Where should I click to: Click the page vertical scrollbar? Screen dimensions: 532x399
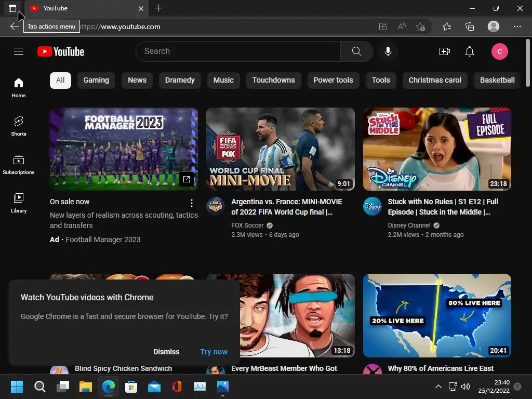[528, 63]
